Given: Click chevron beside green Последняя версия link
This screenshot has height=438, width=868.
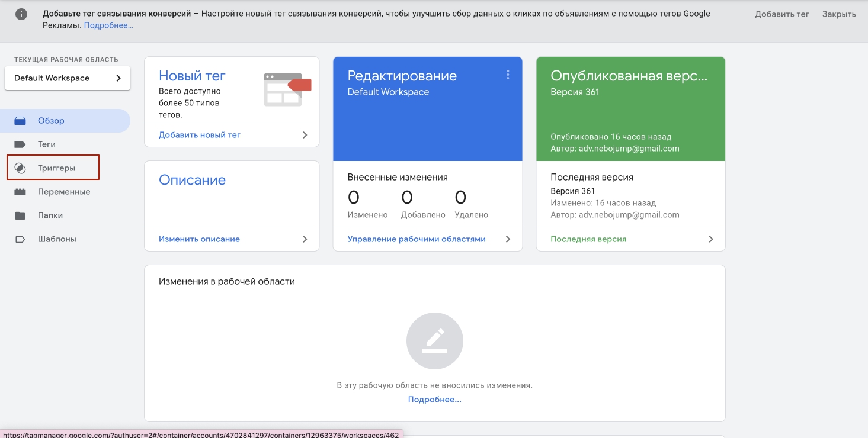Looking at the screenshot, I should point(711,239).
